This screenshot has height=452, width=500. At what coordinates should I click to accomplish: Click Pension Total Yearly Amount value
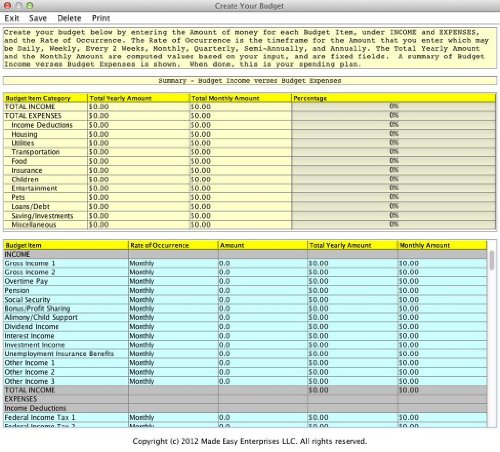318,290
